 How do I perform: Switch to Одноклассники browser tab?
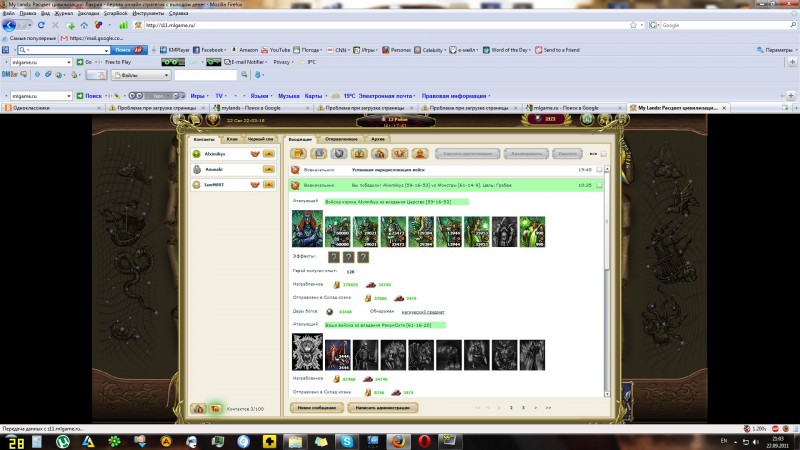coord(53,108)
